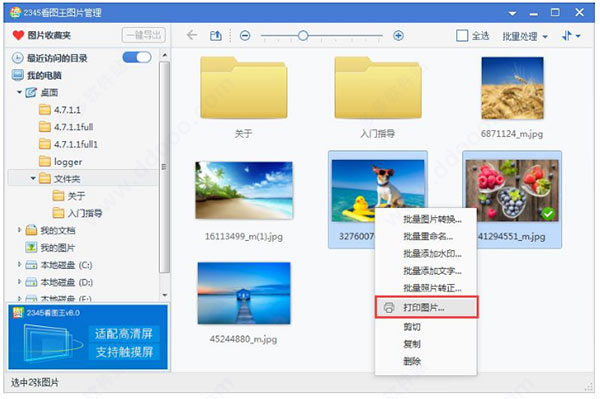Click the zoom in plus icon
The height and width of the screenshot is (399, 600).
point(398,36)
